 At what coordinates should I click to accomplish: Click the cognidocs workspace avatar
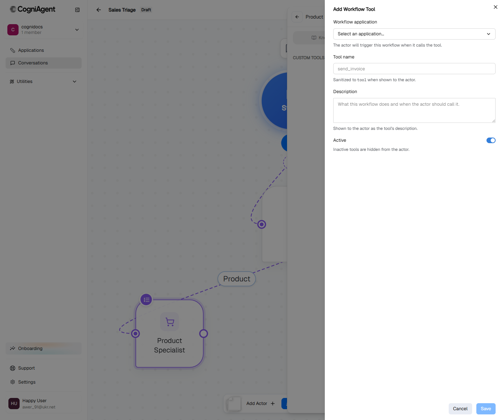point(13,30)
